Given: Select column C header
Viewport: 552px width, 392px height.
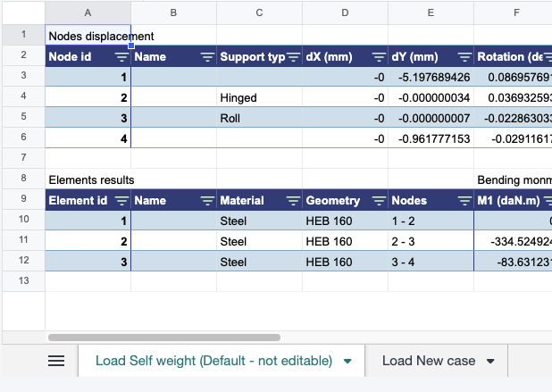Looking at the screenshot, I should [x=259, y=13].
